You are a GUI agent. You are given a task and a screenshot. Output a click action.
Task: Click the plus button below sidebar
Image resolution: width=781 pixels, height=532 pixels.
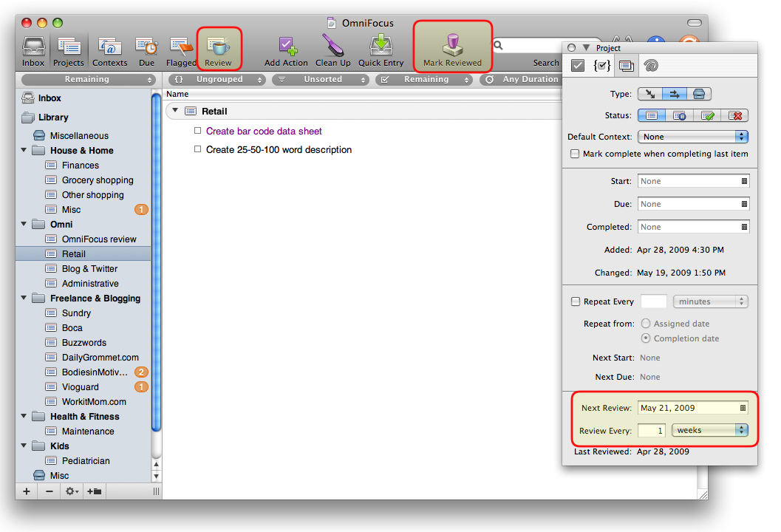[27, 491]
